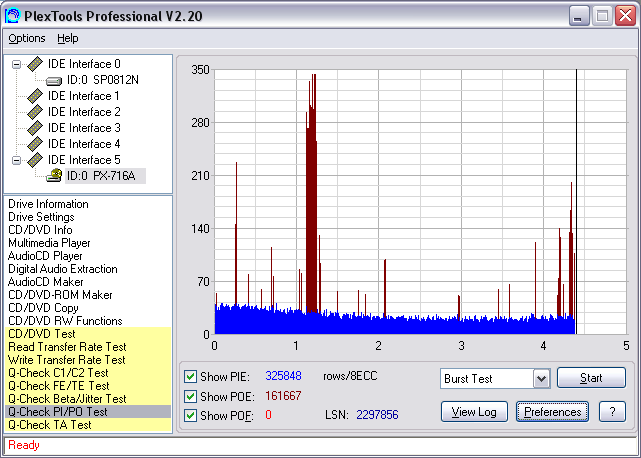Click the black position marker line in graph
The image size is (641, 458).
click(576, 202)
